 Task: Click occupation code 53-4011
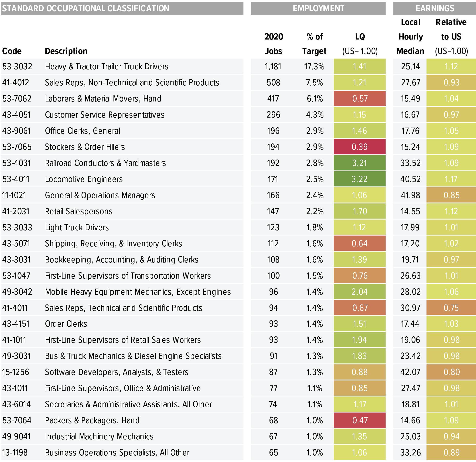pos(16,179)
